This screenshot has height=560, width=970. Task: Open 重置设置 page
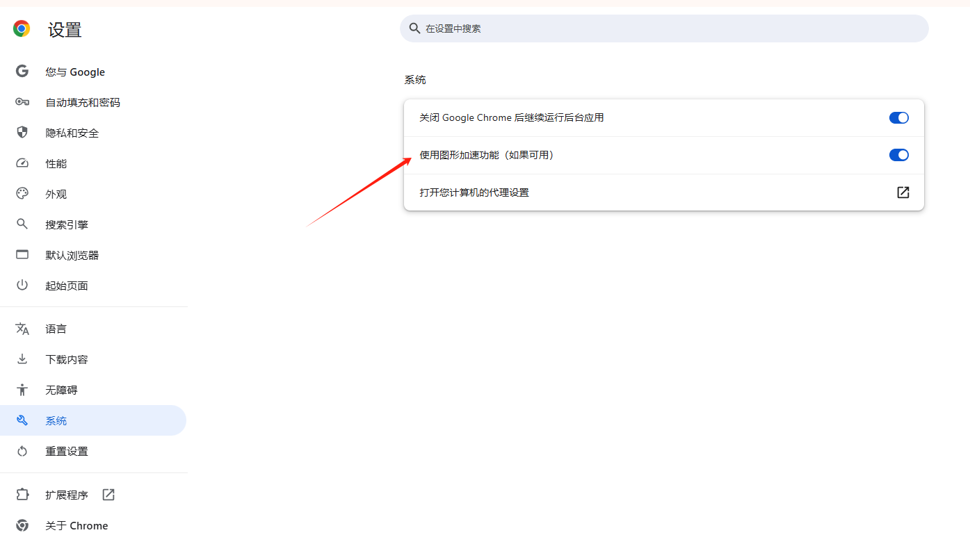pos(93,451)
